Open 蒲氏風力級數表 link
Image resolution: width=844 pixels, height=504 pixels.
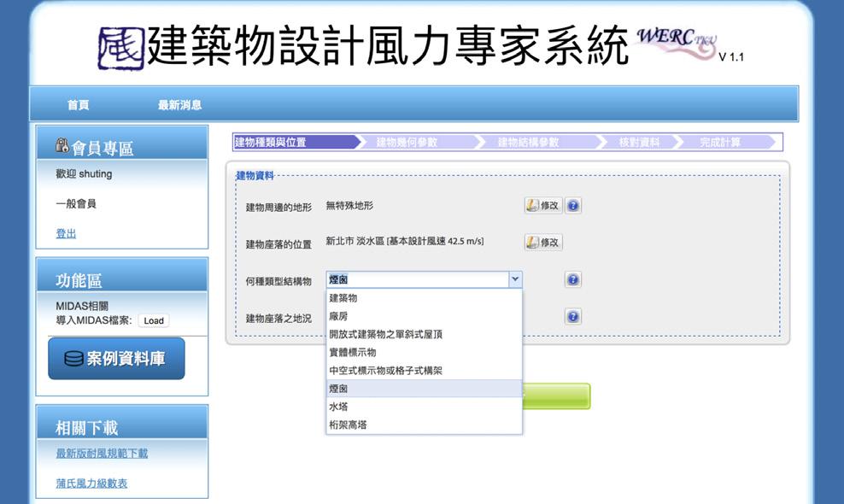click(x=91, y=483)
